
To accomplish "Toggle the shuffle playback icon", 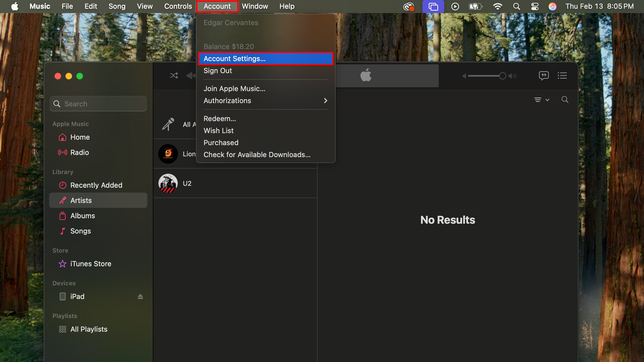I will pos(174,76).
